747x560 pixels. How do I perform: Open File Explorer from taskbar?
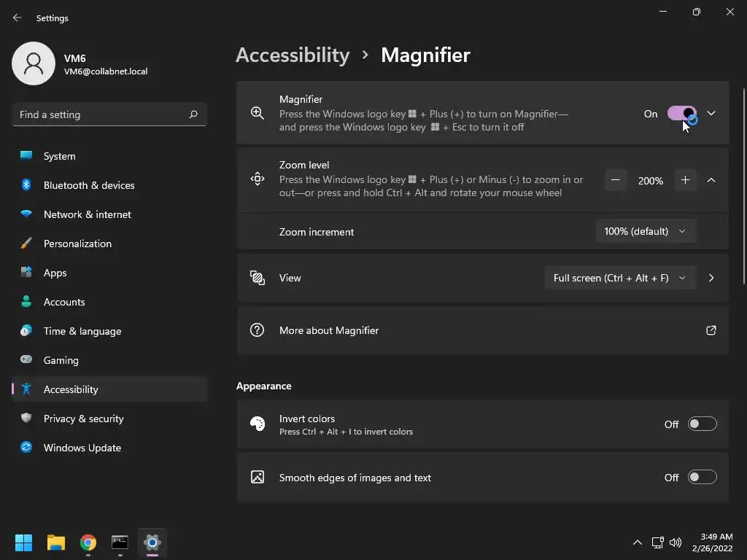[x=56, y=542]
